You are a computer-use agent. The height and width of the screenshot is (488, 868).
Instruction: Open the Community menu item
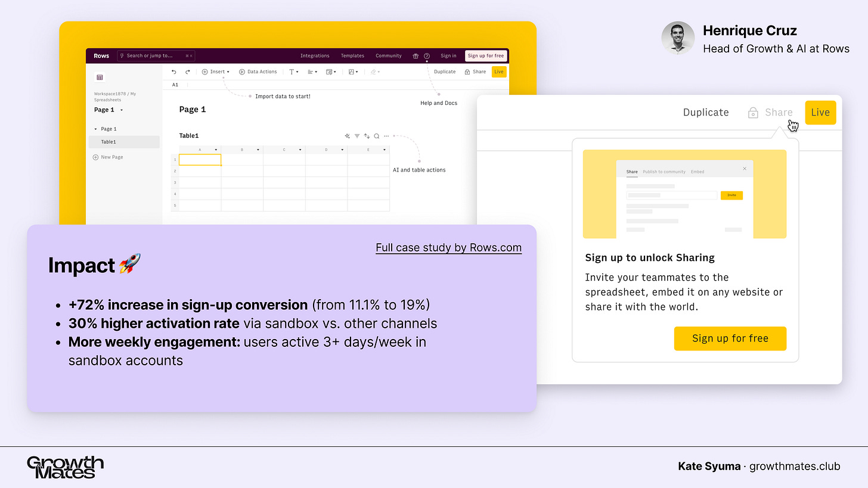point(389,56)
